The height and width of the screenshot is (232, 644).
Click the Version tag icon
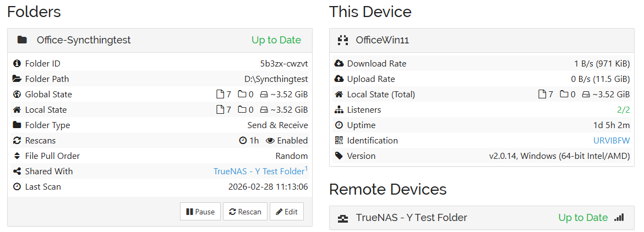point(339,156)
